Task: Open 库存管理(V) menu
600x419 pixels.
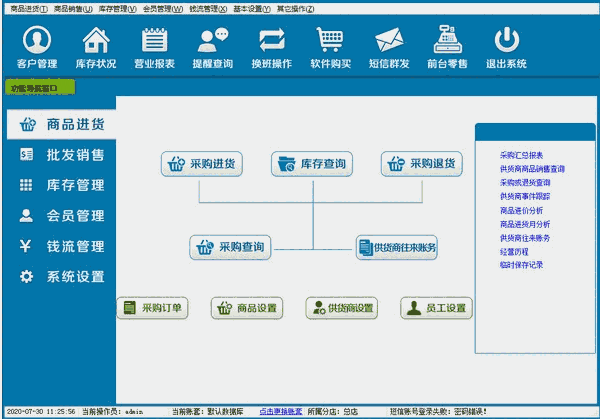Action: pos(117,8)
